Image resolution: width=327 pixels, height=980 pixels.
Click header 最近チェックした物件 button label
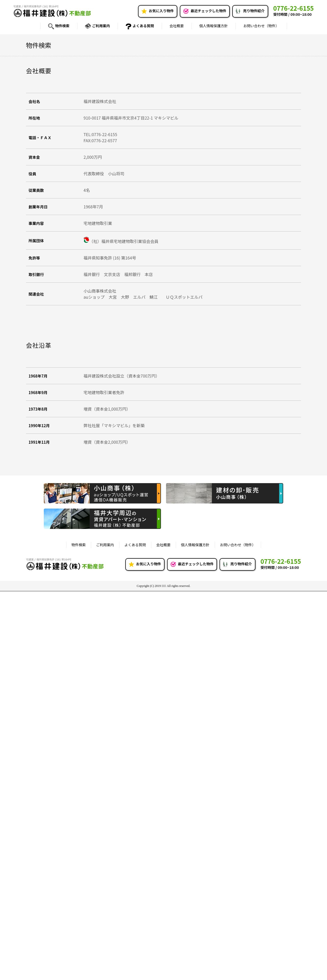click(208, 11)
